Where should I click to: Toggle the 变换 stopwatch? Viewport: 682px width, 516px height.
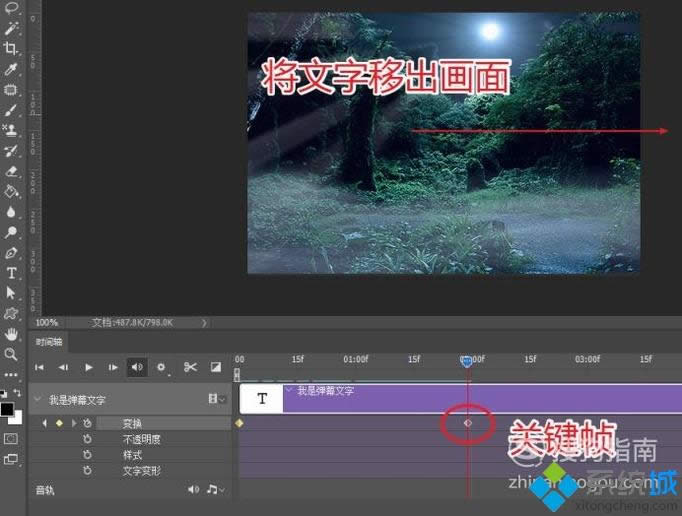tap(87, 423)
